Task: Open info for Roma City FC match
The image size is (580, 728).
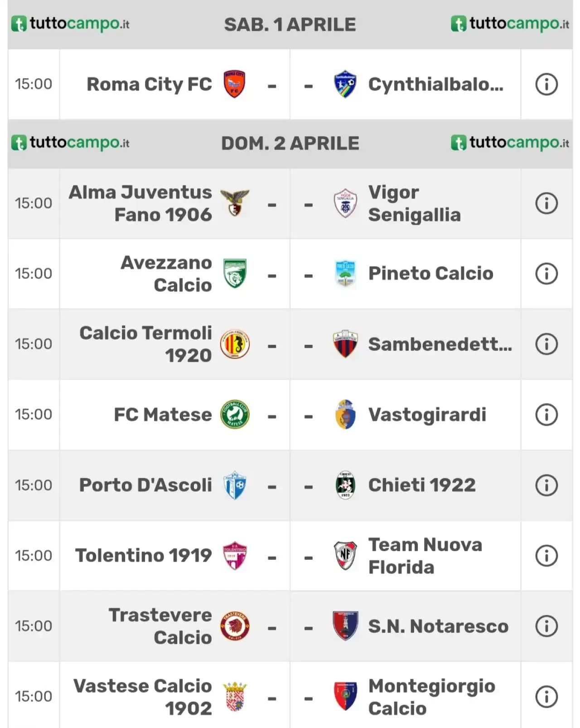Action: click(546, 84)
